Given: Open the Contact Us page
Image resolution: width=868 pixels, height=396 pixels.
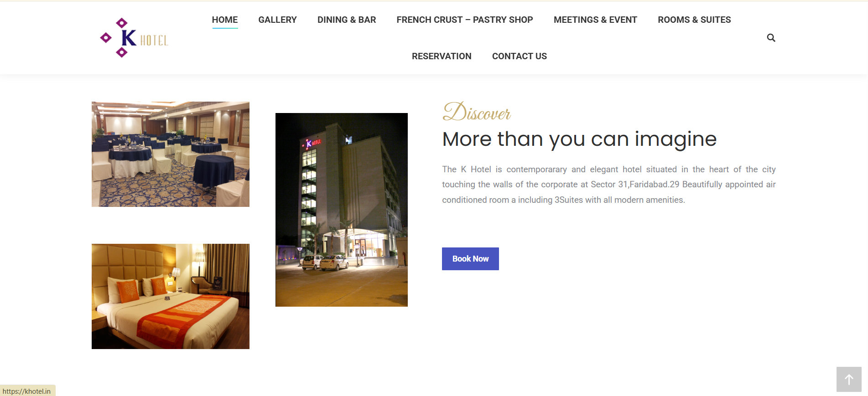Looking at the screenshot, I should click(520, 56).
